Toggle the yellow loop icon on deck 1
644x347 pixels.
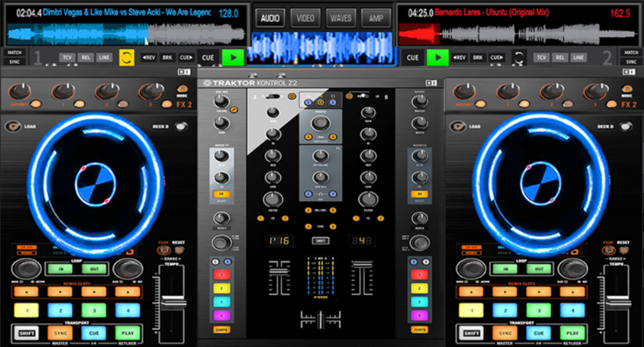tap(126, 57)
